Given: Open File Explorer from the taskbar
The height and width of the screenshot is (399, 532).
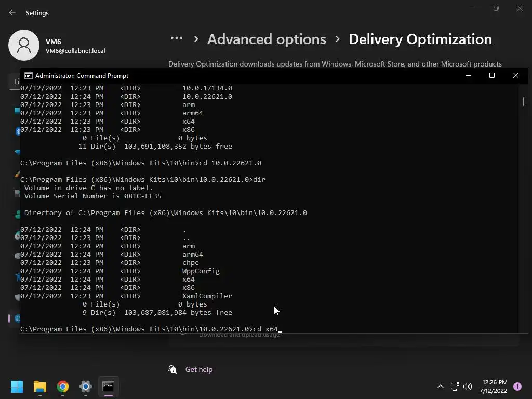Looking at the screenshot, I should (39, 387).
